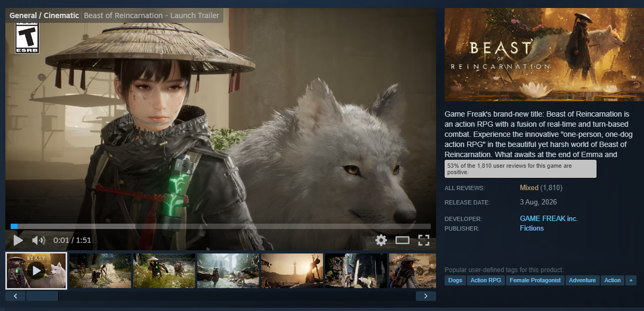Click the General / Cinematic video label
The height and width of the screenshot is (311, 644).
point(44,15)
